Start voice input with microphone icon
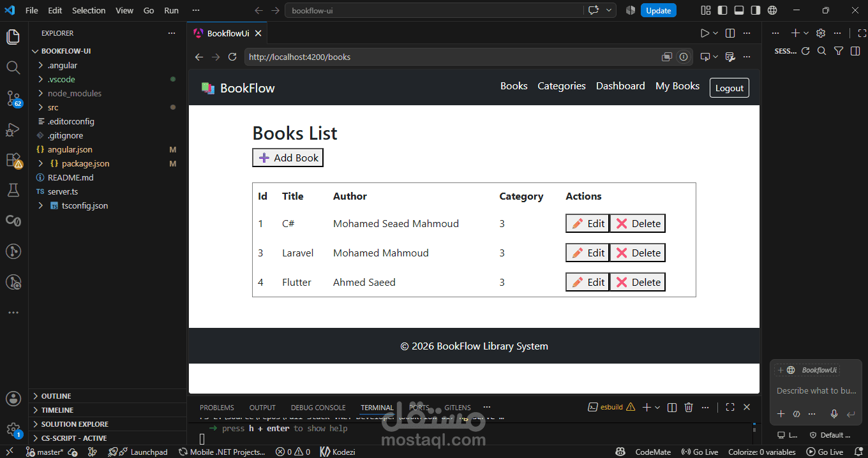 [834, 414]
